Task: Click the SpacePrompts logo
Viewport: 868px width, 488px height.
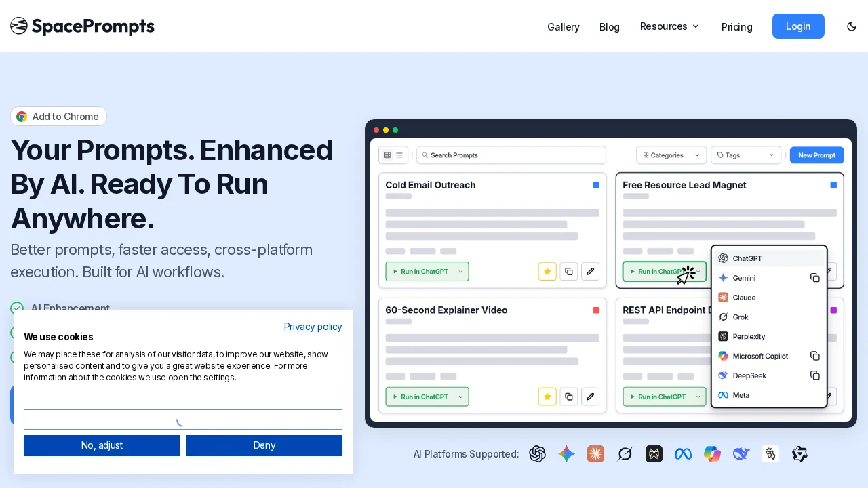Action: (83, 26)
